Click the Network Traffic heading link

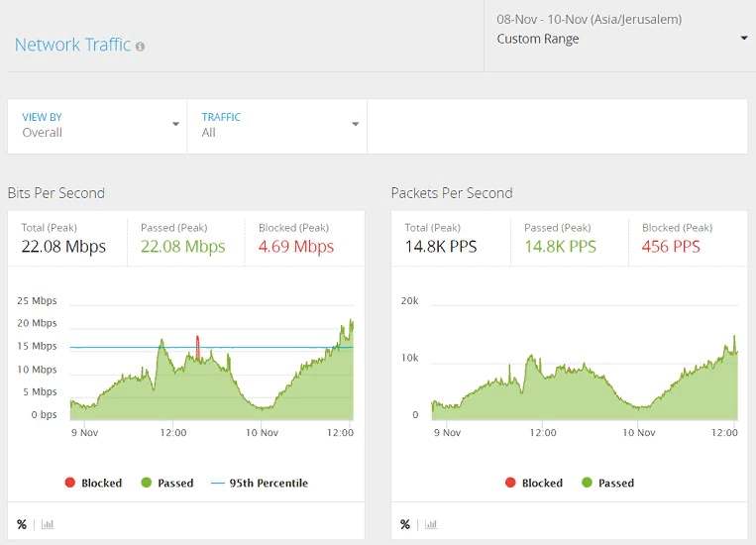(72, 45)
